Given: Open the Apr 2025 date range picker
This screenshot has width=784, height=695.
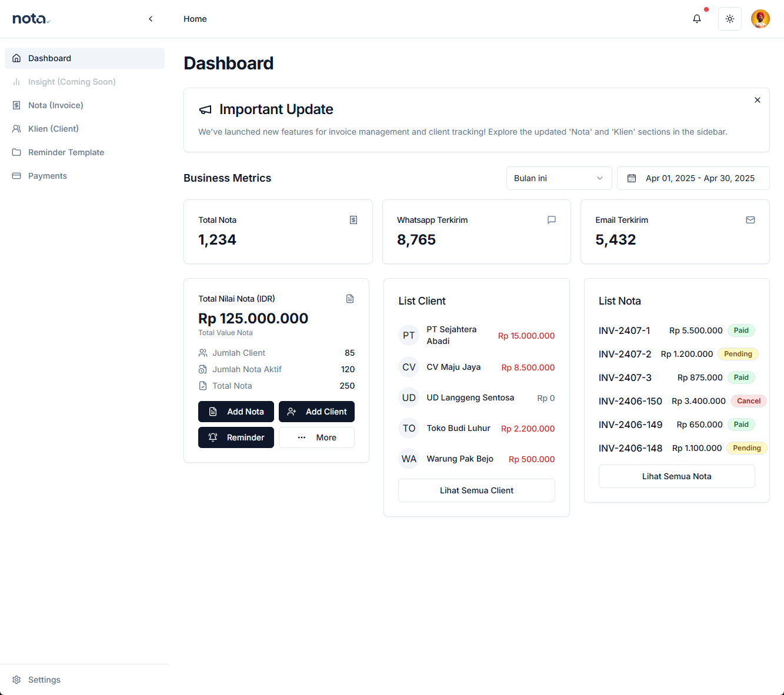Looking at the screenshot, I should coord(693,178).
